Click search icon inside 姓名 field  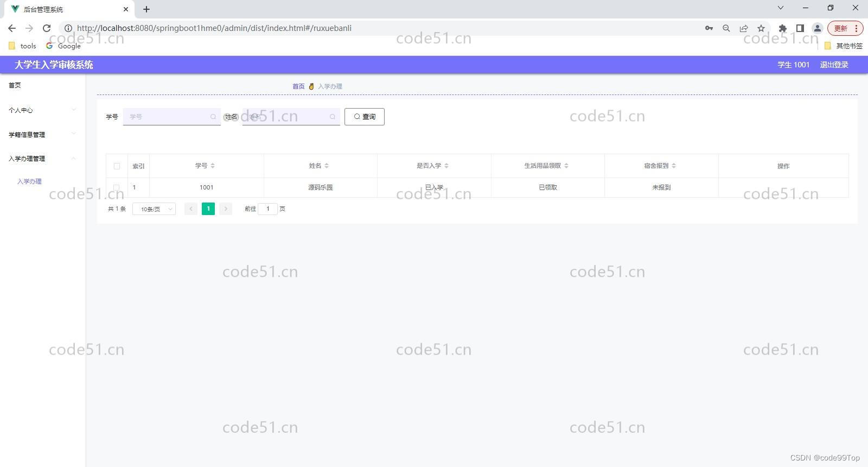tap(333, 117)
